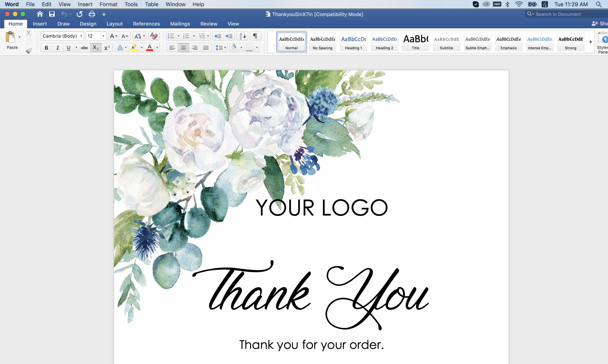Click the Show/Hide paragraph marks icon
608x364 pixels.
click(x=254, y=36)
